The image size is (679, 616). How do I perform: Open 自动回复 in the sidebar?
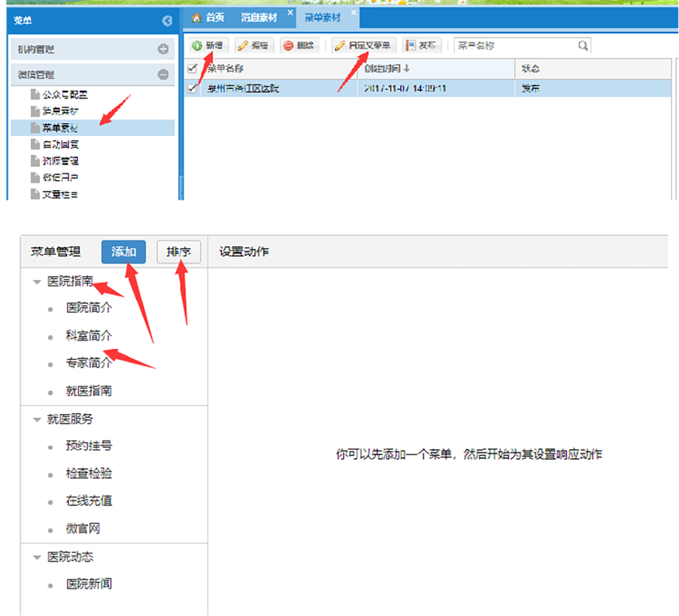coord(60,144)
